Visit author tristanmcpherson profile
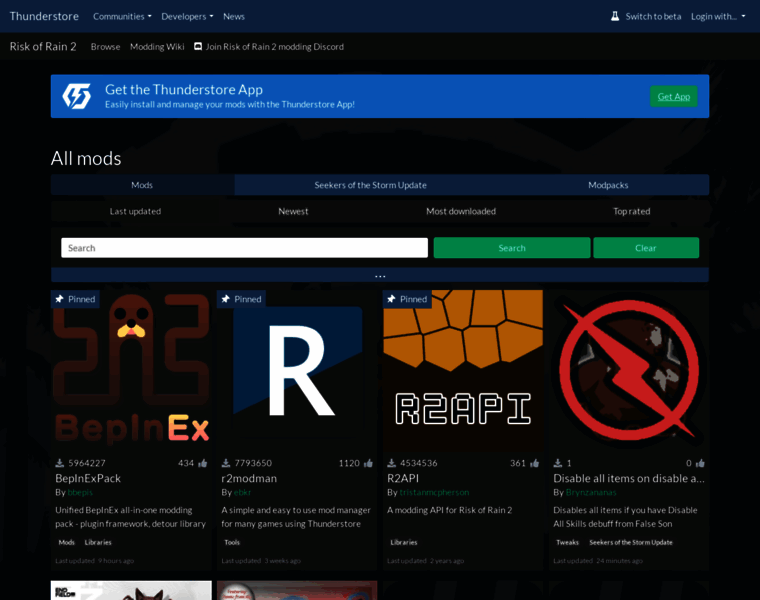Screen dimensions: 760x600 (434, 492)
